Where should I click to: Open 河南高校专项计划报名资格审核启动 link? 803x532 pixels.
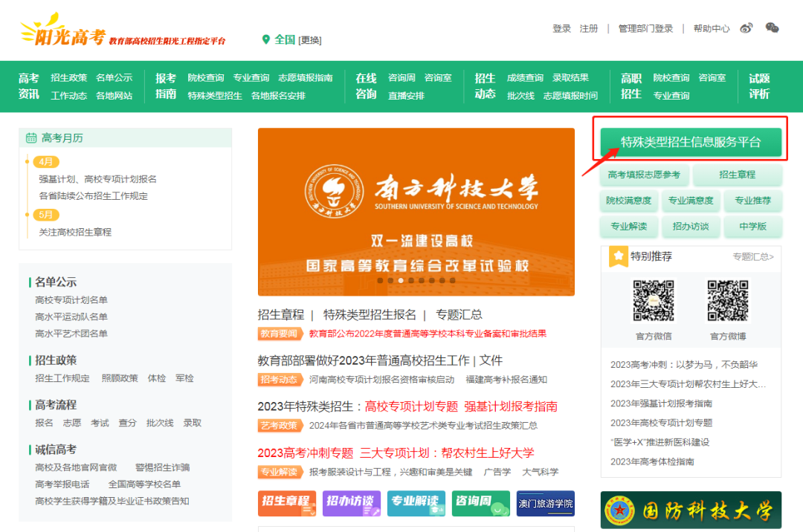pos(381,379)
